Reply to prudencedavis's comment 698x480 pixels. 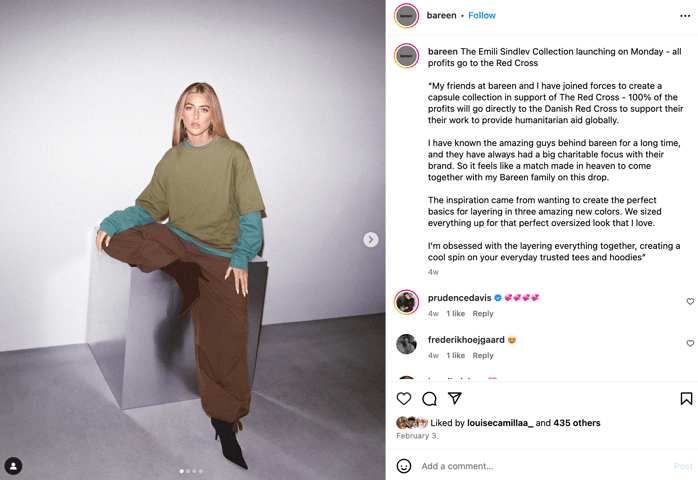tap(483, 313)
